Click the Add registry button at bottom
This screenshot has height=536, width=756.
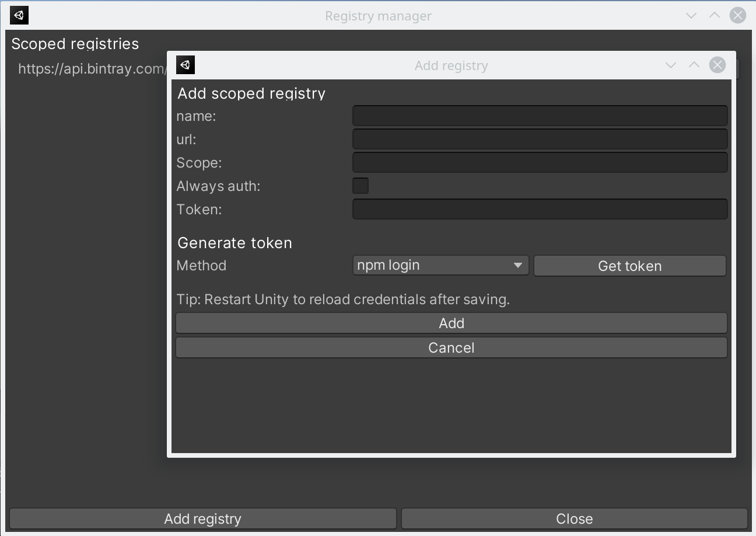(x=202, y=518)
